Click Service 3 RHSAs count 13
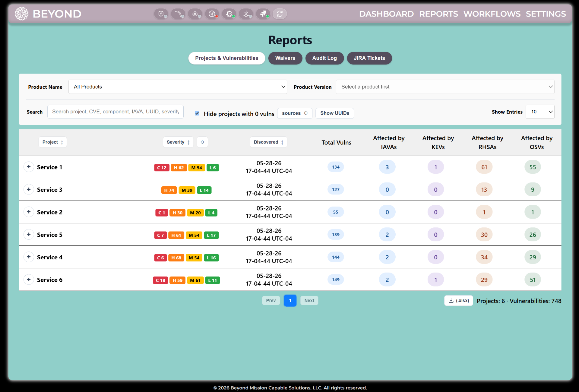 tap(484, 190)
